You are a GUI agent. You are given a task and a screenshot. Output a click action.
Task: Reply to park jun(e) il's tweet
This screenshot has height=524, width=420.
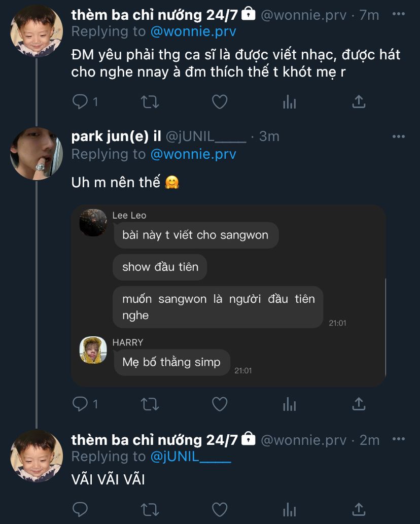coord(81,404)
